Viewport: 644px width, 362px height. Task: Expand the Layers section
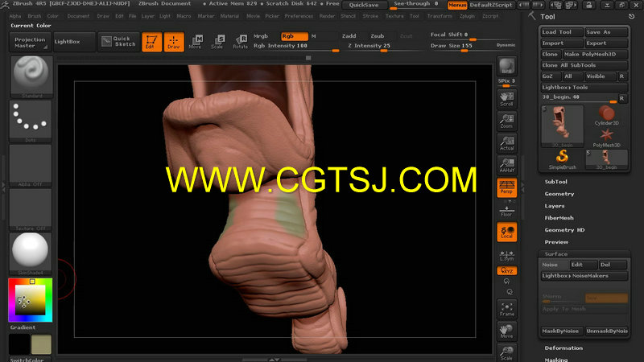pos(555,206)
